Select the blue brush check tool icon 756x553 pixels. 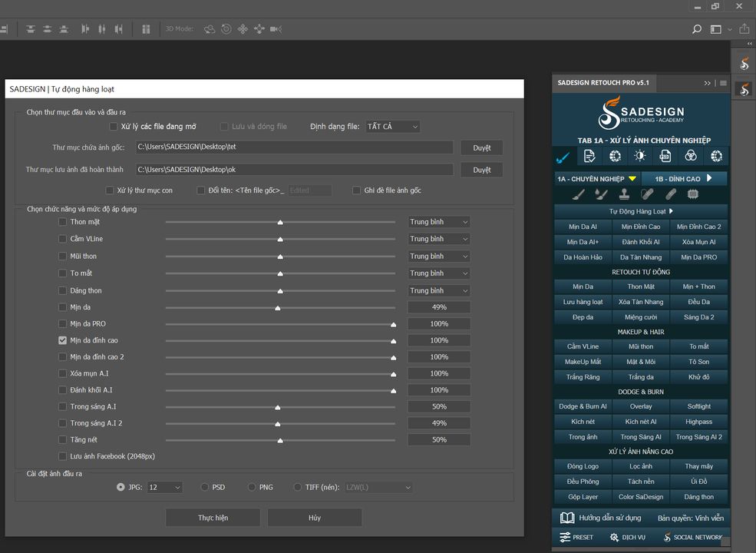click(x=563, y=156)
